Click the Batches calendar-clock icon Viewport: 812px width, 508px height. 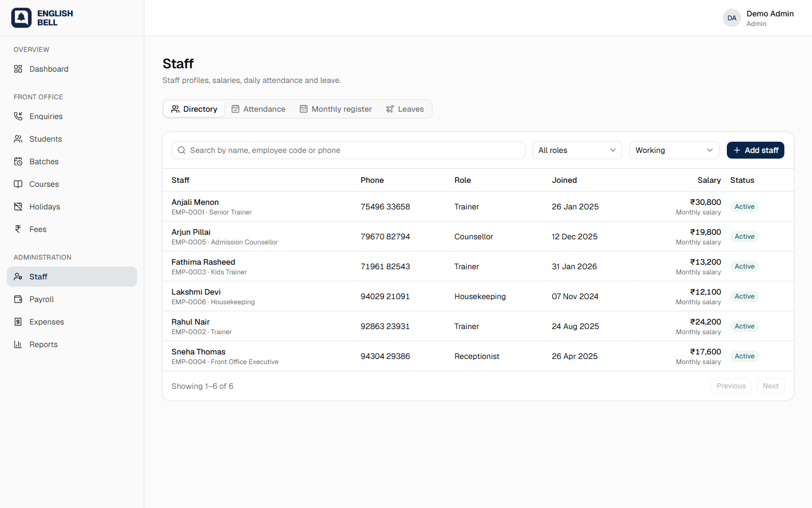tap(18, 161)
